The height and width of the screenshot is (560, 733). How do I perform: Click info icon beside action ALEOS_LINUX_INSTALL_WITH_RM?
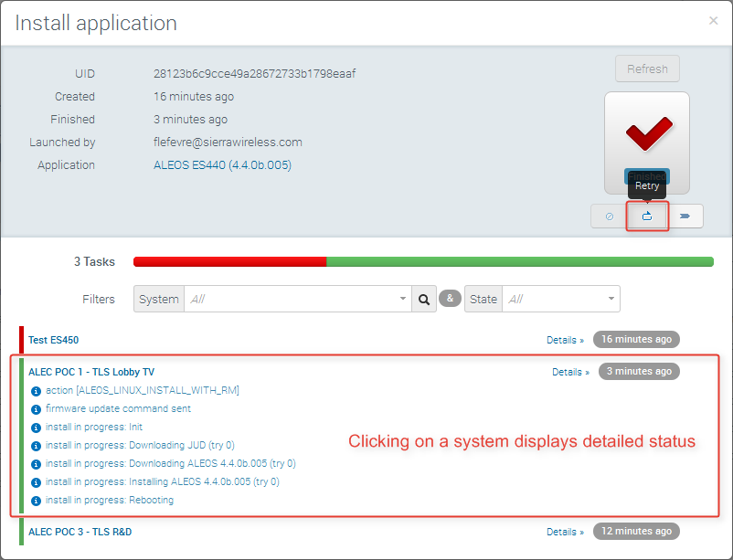coord(37,391)
